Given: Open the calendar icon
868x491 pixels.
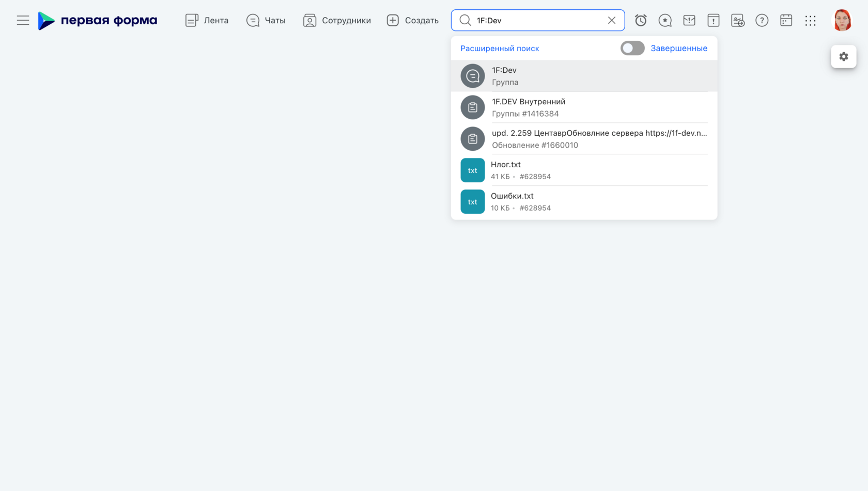Looking at the screenshot, I should pyautogui.click(x=786, y=20).
